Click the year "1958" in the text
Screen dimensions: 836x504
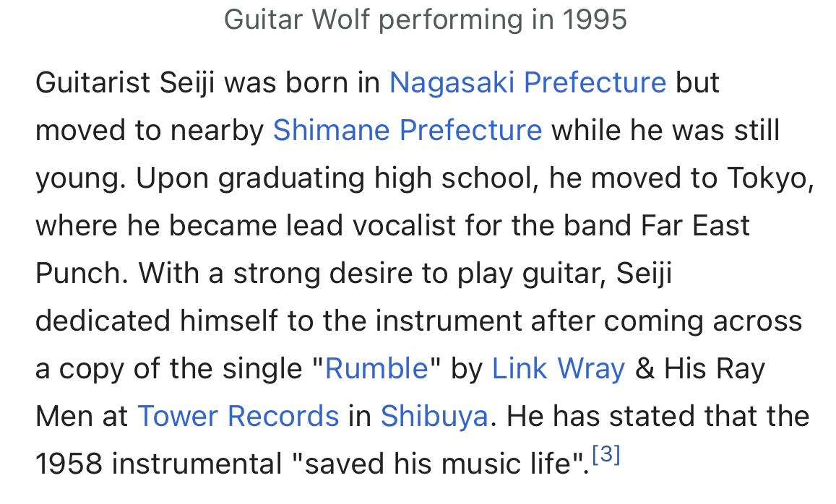pos(69,464)
